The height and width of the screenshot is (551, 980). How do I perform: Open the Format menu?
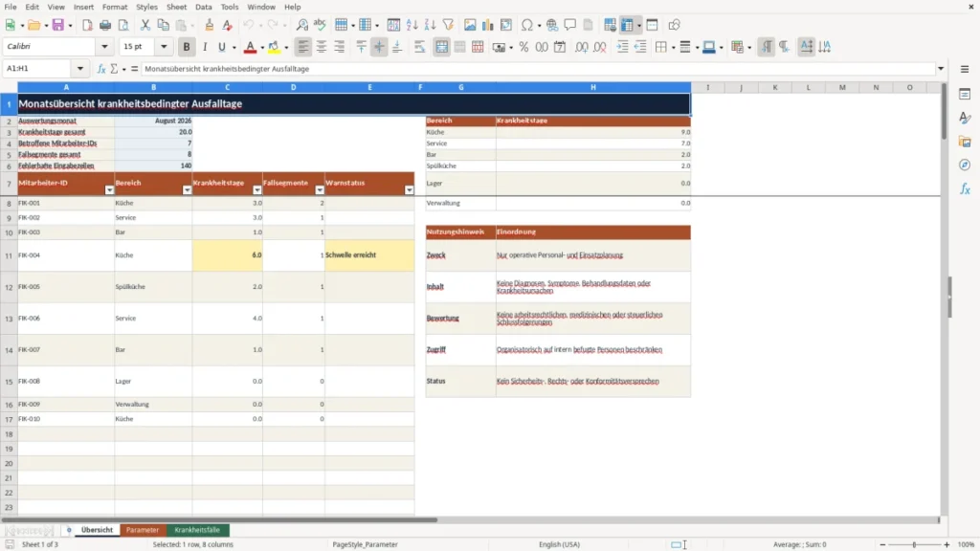coord(115,7)
